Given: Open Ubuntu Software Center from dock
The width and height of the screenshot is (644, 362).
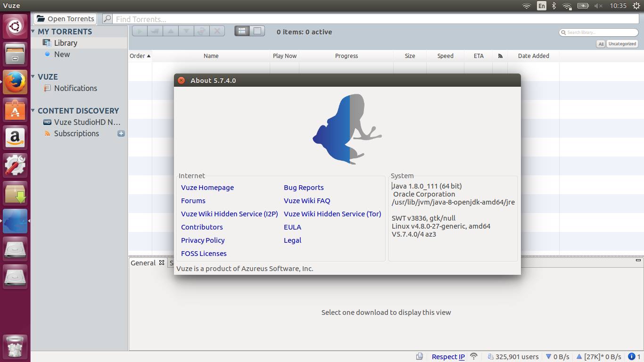Looking at the screenshot, I should [x=16, y=110].
